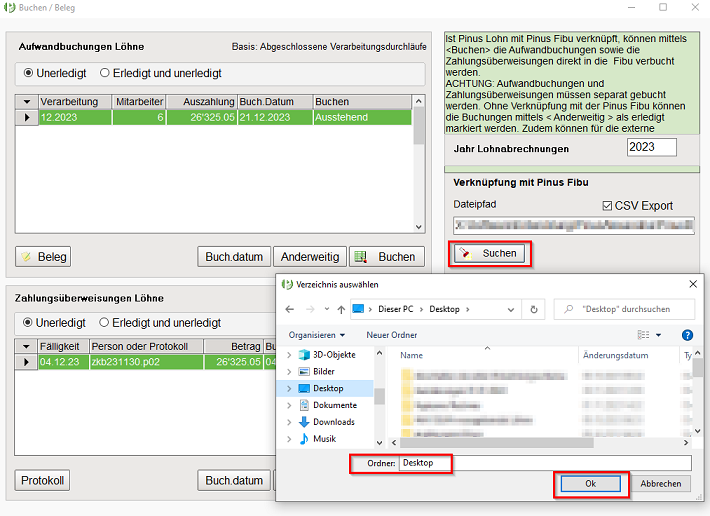
Task: Click the Buchen button in Aufwandbuchungen
Action: coord(387,257)
